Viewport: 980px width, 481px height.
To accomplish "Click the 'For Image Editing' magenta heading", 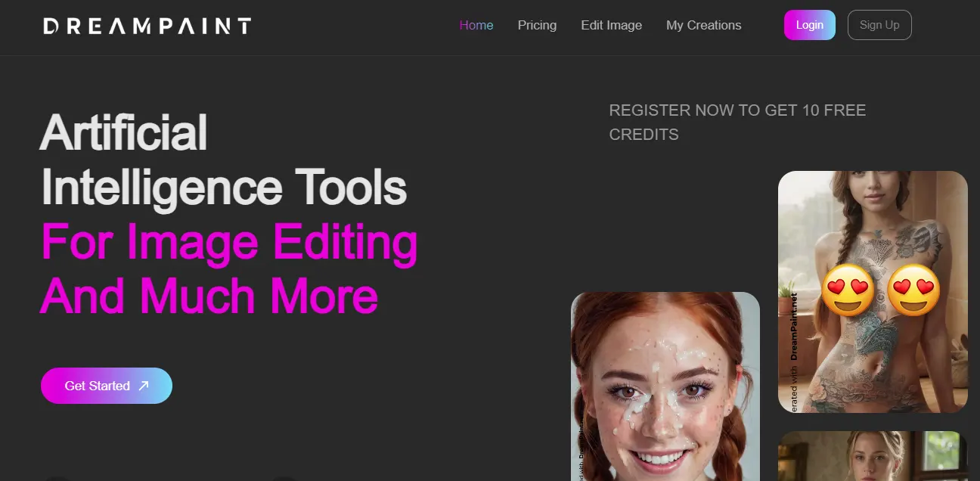I will 229,242.
